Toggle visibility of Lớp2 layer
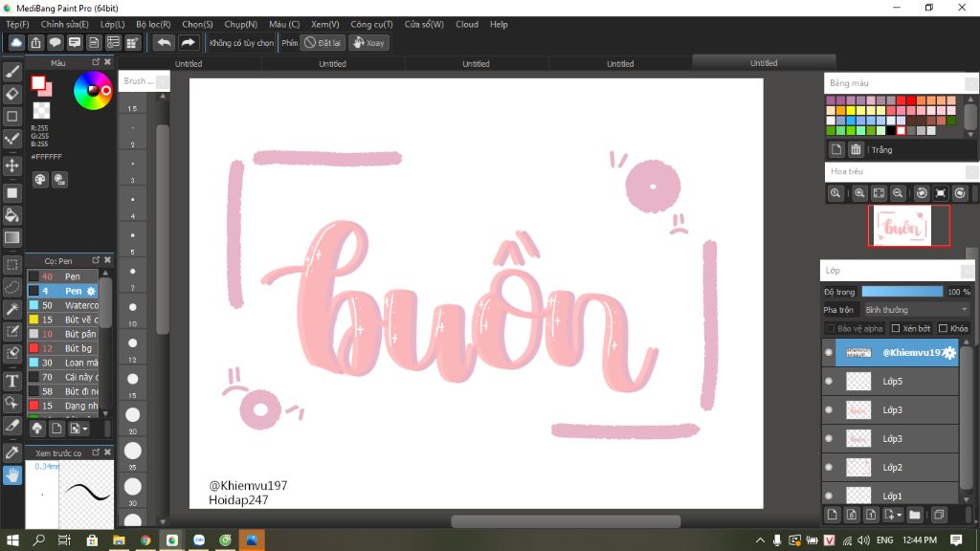980x551 pixels. coord(829,467)
